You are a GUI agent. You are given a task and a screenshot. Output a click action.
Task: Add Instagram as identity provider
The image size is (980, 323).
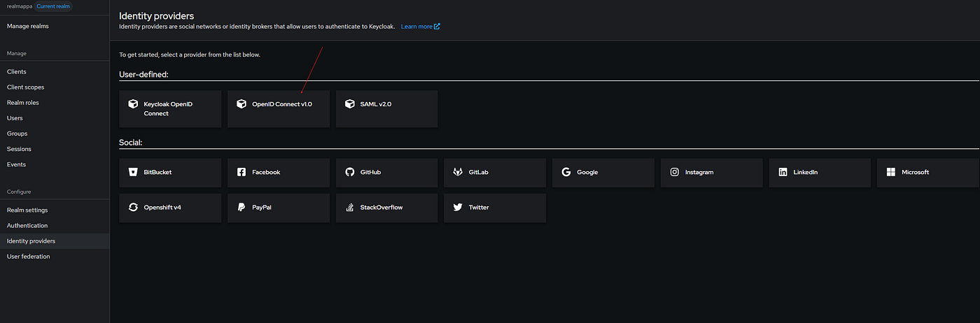click(x=712, y=173)
